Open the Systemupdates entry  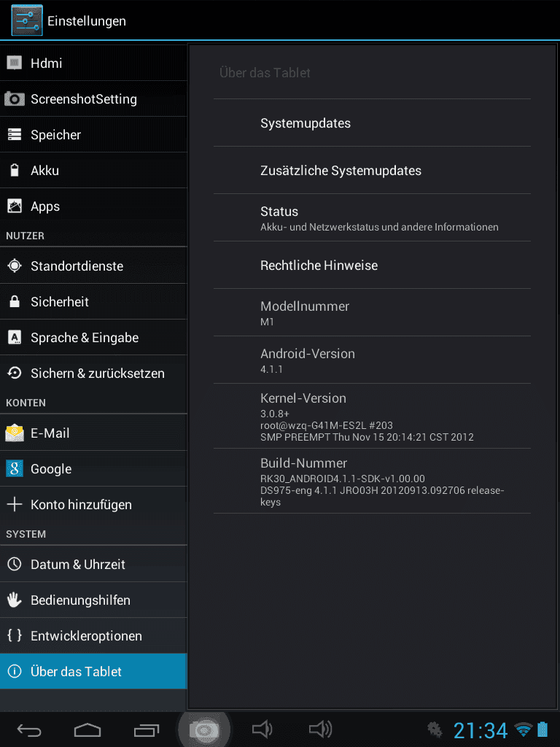tap(372, 123)
